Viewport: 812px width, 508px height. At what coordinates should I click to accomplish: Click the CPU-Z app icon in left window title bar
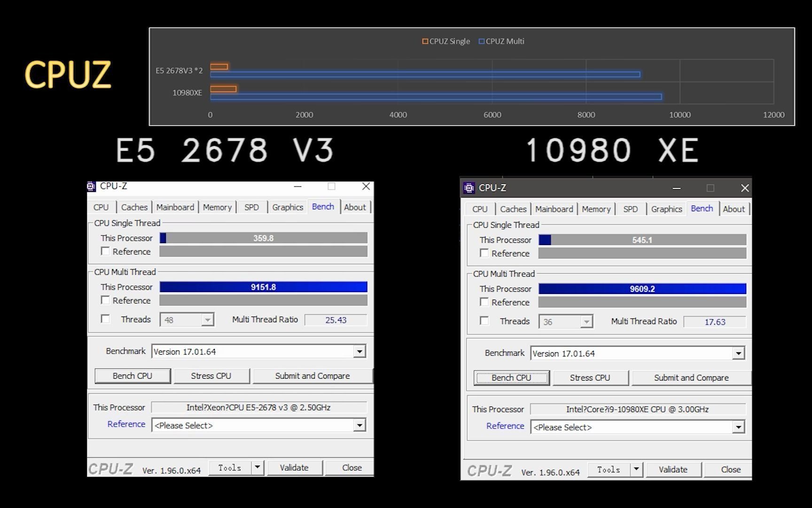click(92, 186)
